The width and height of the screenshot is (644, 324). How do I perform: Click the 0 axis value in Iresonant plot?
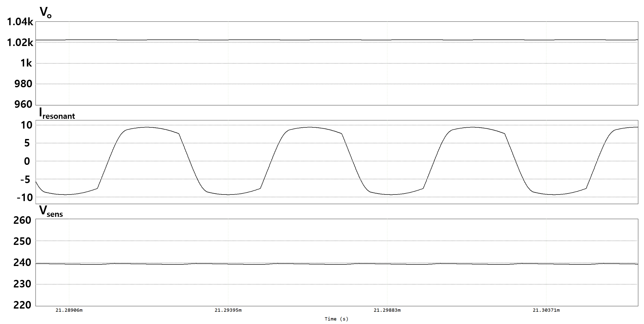(27, 161)
